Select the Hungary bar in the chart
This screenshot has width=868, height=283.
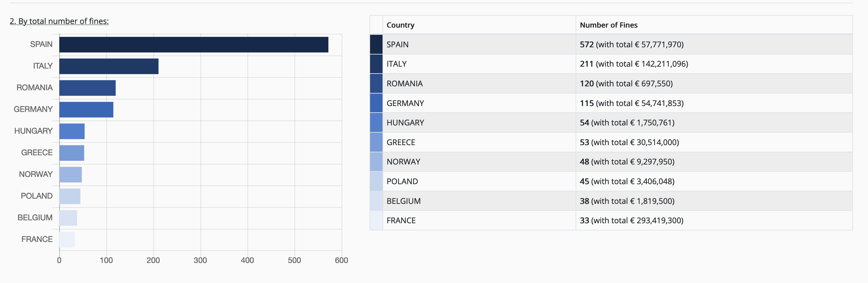[72, 131]
